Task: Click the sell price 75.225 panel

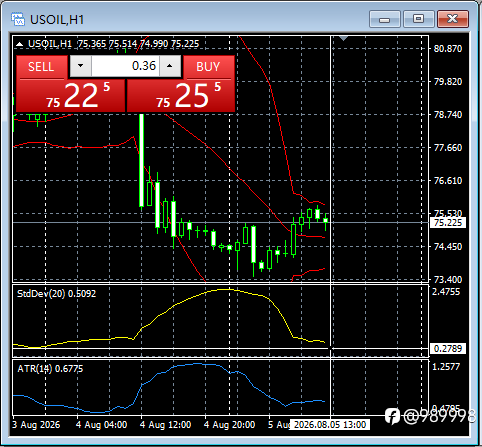Action: [x=71, y=96]
